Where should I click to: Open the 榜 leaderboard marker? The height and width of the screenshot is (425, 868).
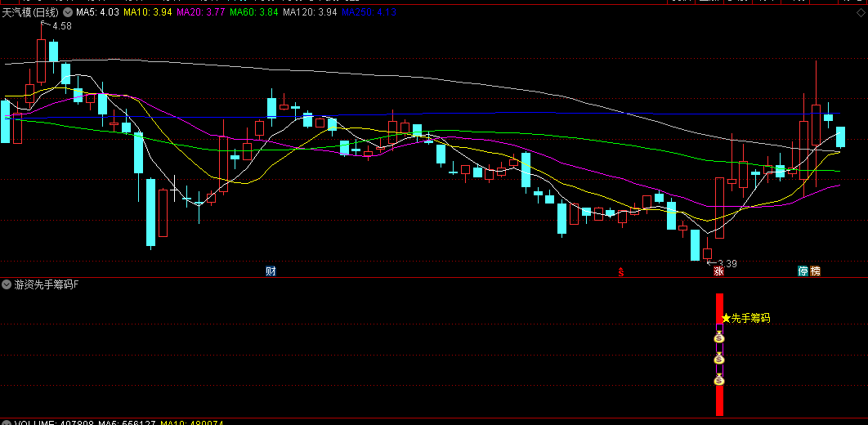click(815, 271)
